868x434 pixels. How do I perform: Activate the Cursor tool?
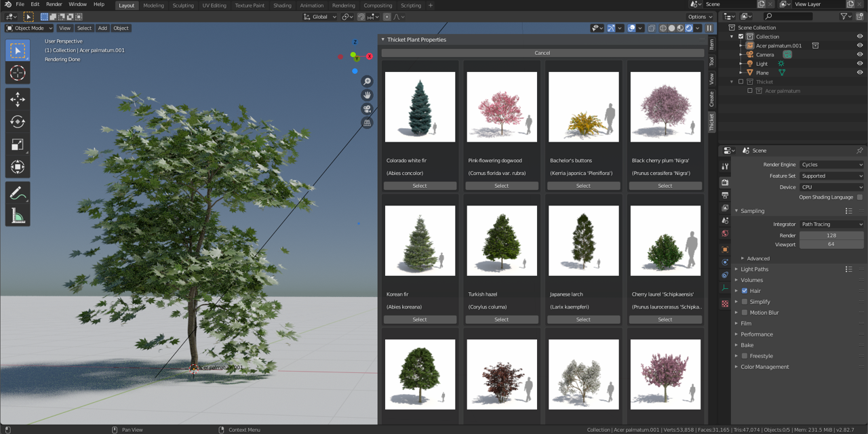click(x=18, y=73)
